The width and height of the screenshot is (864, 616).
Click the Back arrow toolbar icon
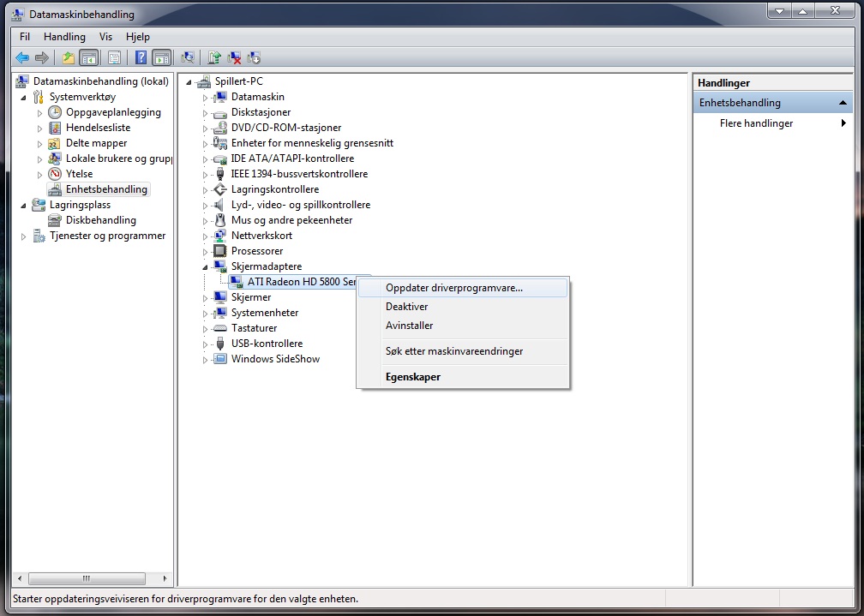(x=22, y=57)
